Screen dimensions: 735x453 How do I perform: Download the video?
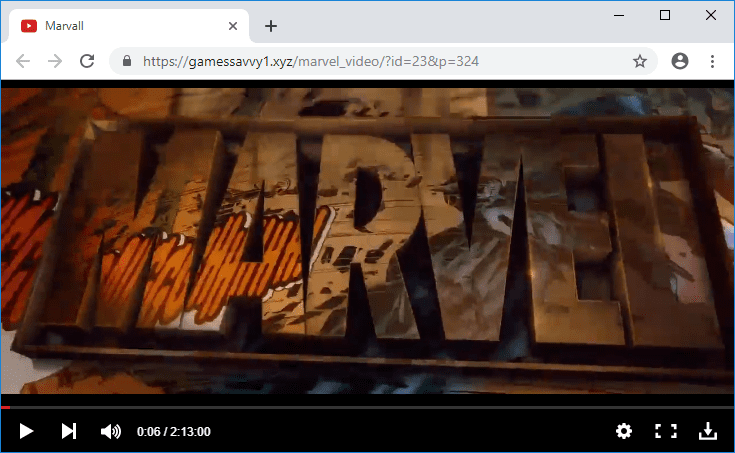(x=707, y=431)
